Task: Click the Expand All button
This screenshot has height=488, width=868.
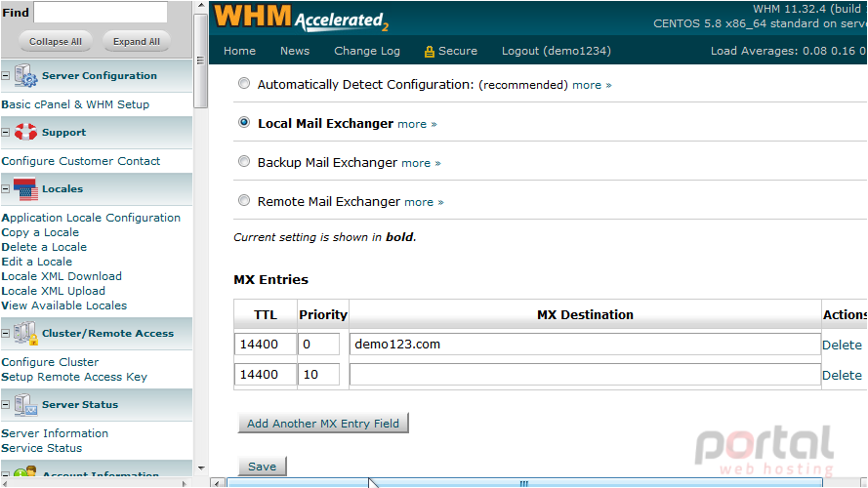Action: tap(136, 42)
